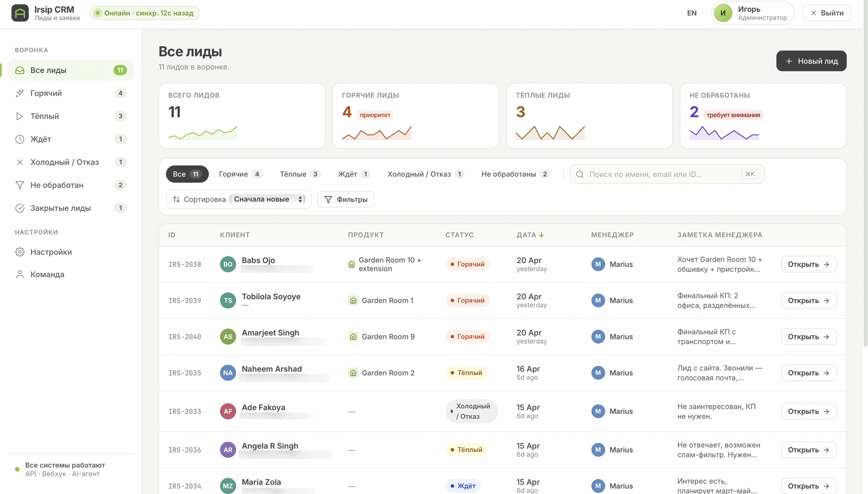Viewport: 868px width, 494px height.
Task: Click the house icon next to Garden Room 9
Action: pos(353,337)
